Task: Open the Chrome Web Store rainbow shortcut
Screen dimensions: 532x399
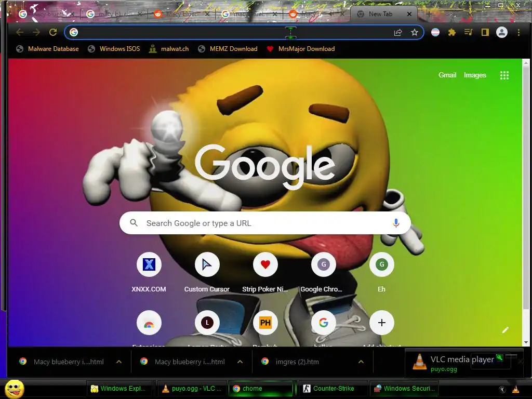Action: (149, 323)
